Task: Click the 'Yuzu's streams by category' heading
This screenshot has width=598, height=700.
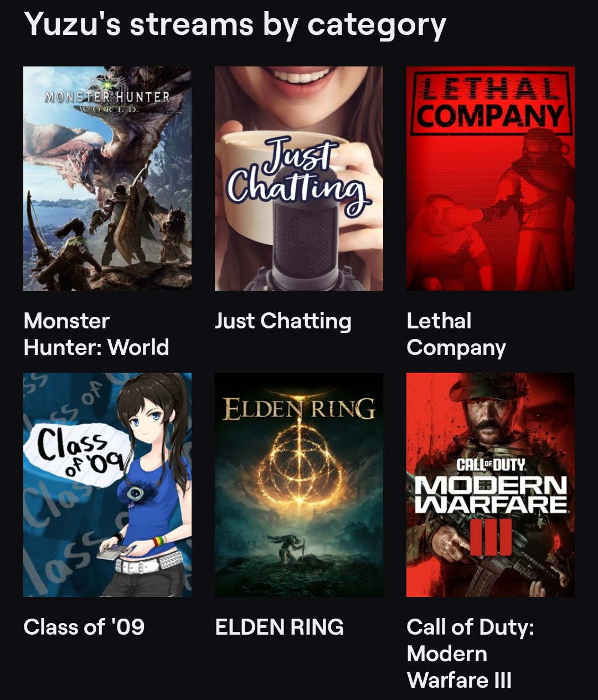Action: pos(235,25)
